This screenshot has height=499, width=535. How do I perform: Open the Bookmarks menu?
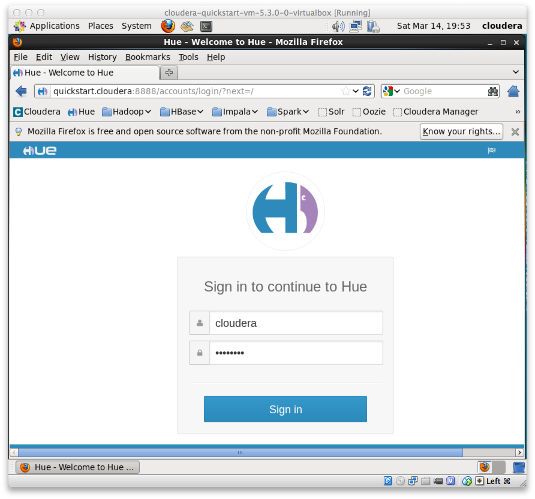click(x=147, y=57)
